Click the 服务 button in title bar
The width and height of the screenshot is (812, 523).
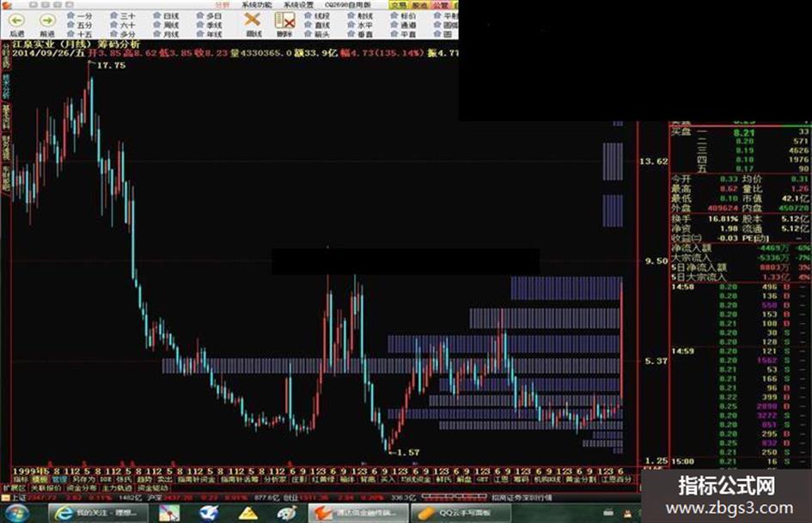click(419, 4)
